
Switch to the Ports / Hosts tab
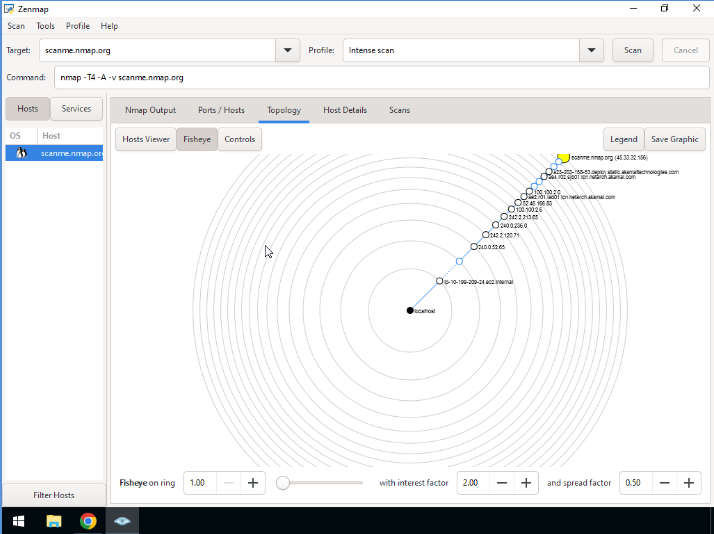(221, 110)
